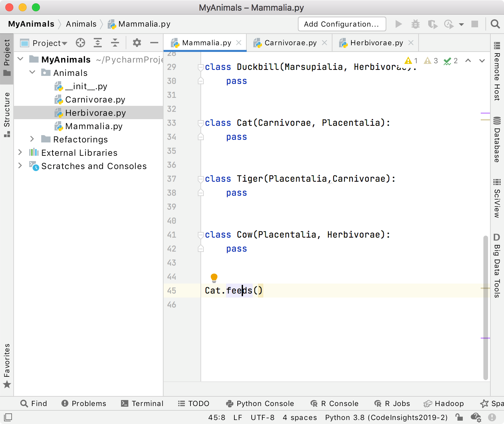Image resolution: width=504 pixels, height=424 pixels.
Task: Click the Locate/Select Opened File crosshair icon
Action: [80, 43]
